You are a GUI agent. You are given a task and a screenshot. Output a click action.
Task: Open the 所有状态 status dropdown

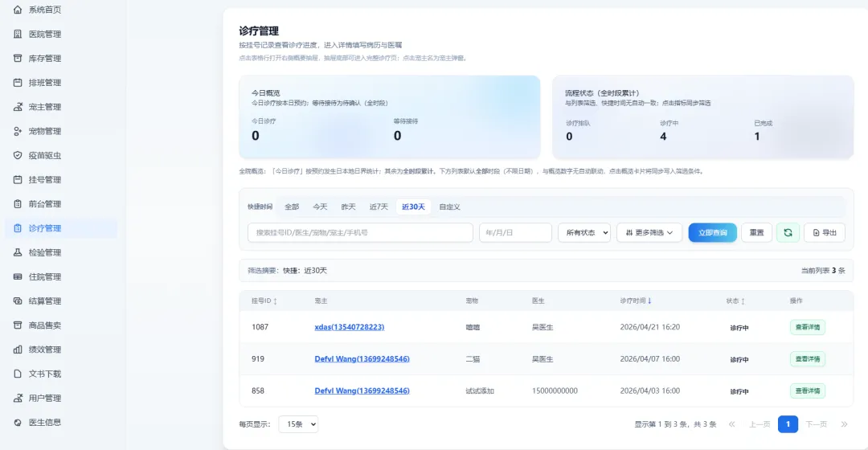coord(584,232)
